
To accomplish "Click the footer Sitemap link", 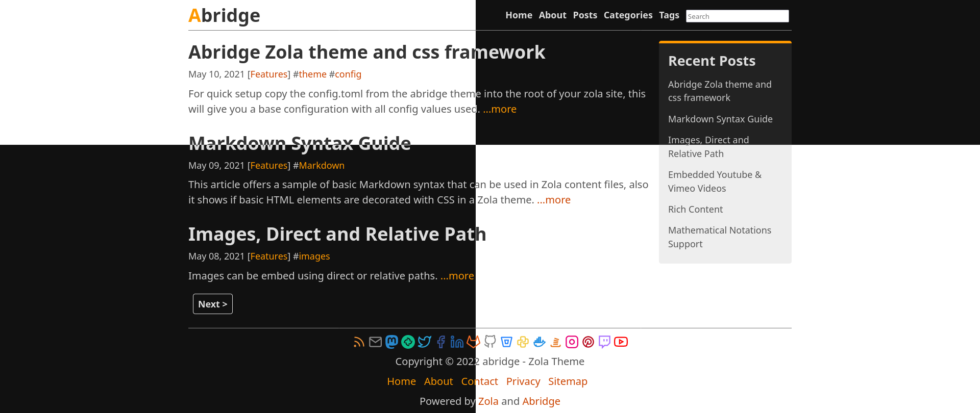I will 568,381.
